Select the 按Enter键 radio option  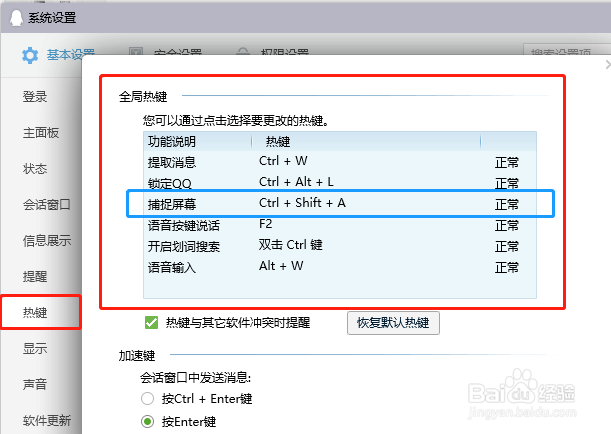click(x=147, y=422)
